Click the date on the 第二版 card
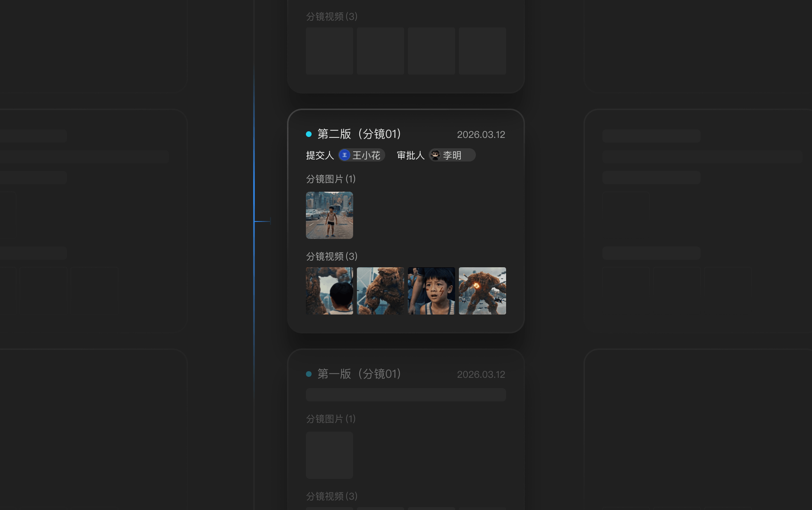The width and height of the screenshot is (812, 510). coord(481,135)
